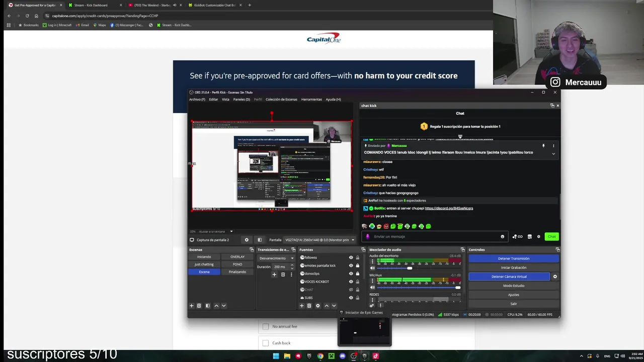The height and width of the screenshot is (362, 644).
Task: Click Iniciar Grabación button
Action: click(x=514, y=267)
